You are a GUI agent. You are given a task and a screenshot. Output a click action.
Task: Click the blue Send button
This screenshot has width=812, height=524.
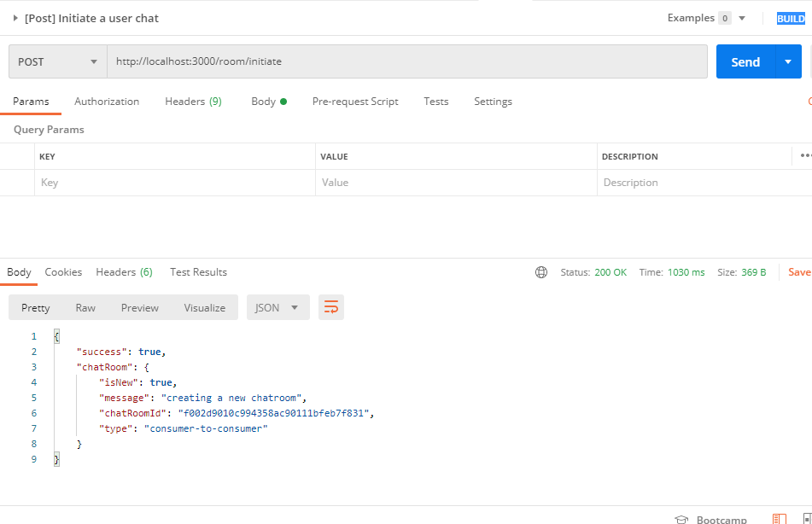click(745, 61)
